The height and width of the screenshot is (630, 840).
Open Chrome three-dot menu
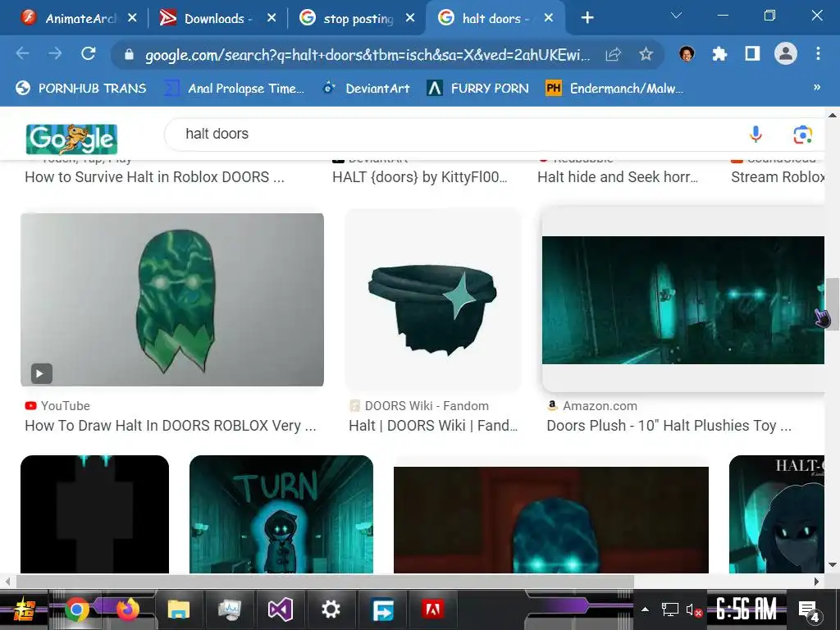(818, 53)
